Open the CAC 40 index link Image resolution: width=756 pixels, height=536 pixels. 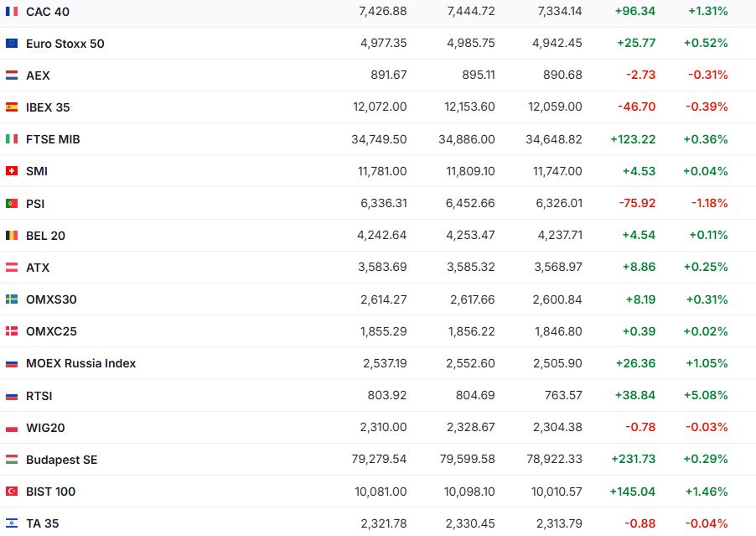[x=48, y=12]
